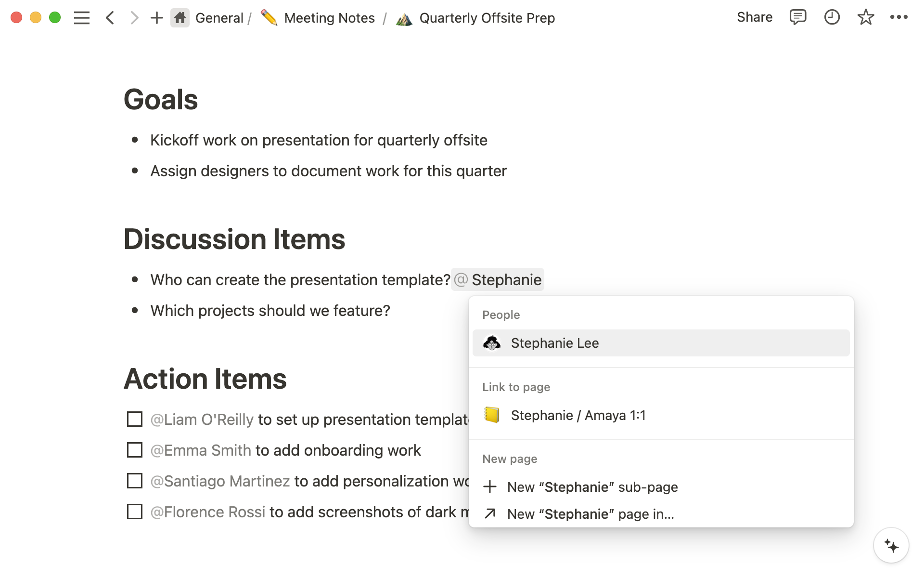Click the navigate forward arrow icon
Screen dimensions: 924x578
click(x=133, y=18)
